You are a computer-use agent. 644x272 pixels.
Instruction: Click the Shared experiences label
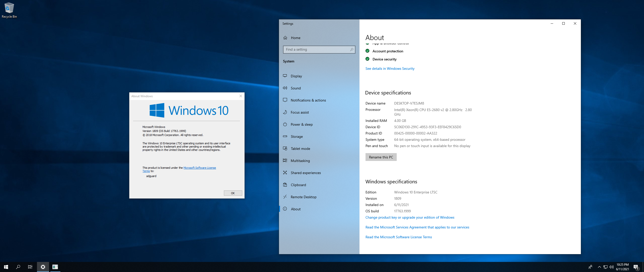[x=306, y=173]
